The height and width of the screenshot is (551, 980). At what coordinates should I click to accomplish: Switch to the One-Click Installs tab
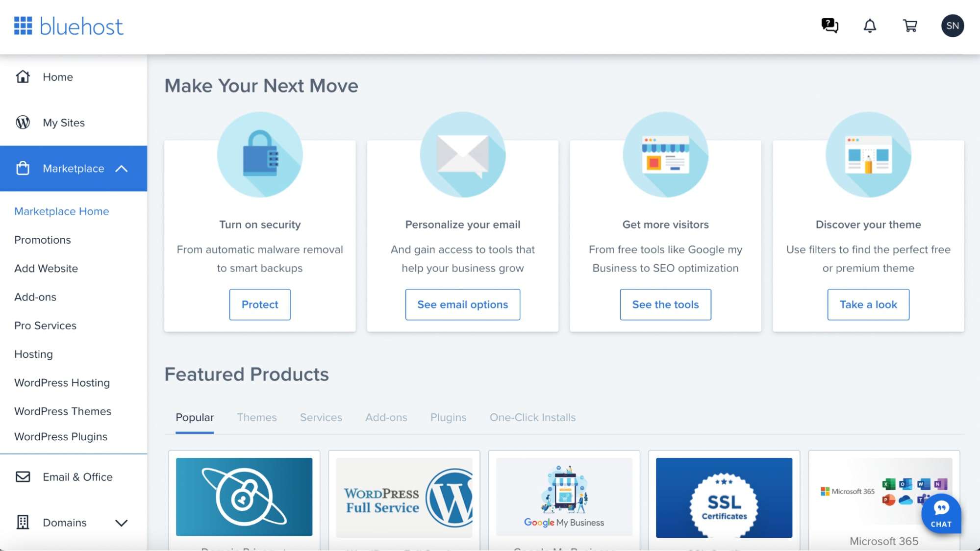coord(533,417)
